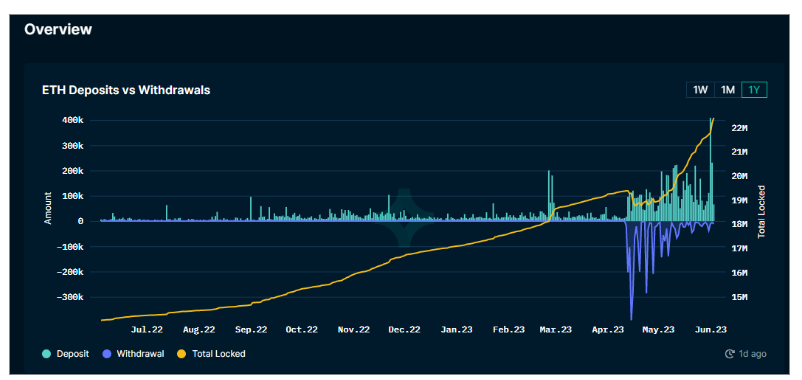The height and width of the screenshot is (380, 802).
Task: Click the 21M right-axis label
Action: click(x=740, y=152)
